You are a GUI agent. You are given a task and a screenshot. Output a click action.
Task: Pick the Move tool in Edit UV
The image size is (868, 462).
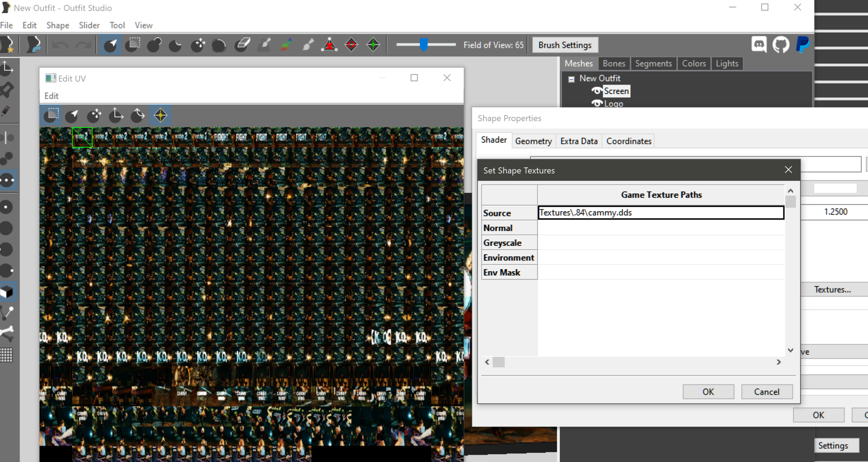tap(94, 115)
